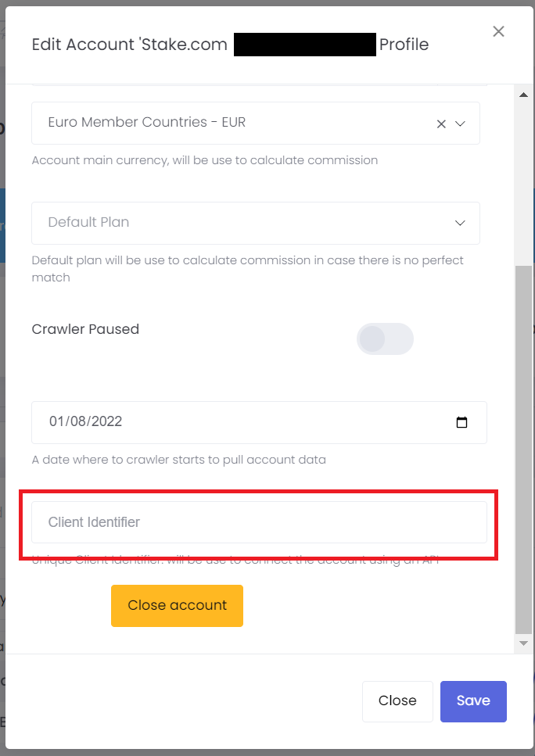Expand the Default Plan dropdown

tap(256, 224)
